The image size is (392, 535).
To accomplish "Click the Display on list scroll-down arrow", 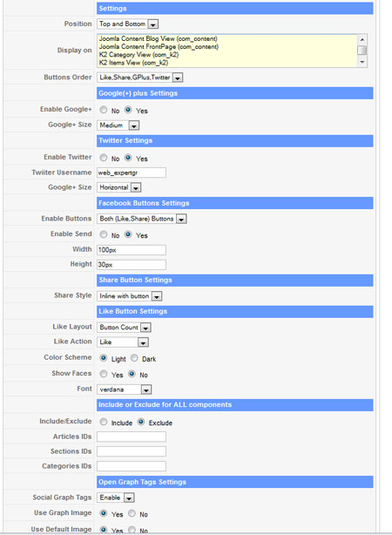I will (x=362, y=62).
